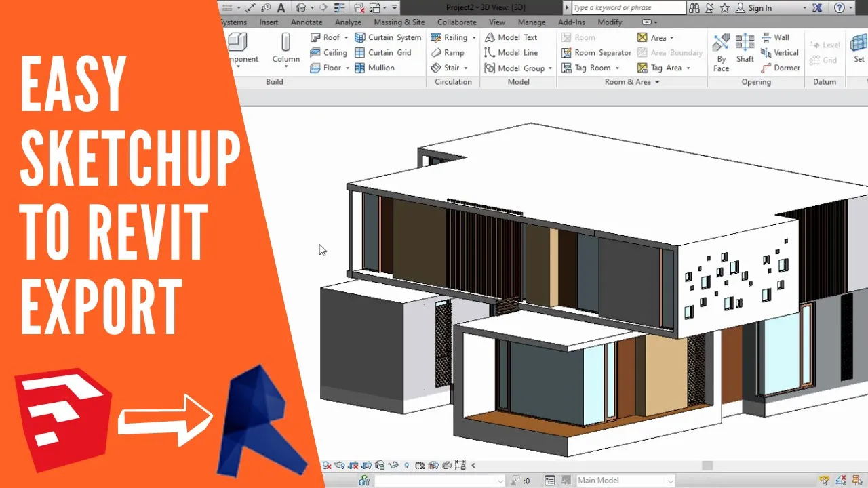Click the Help question mark icon
The width and height of the screenshot is (868, 488).
(x=840, y=7)
